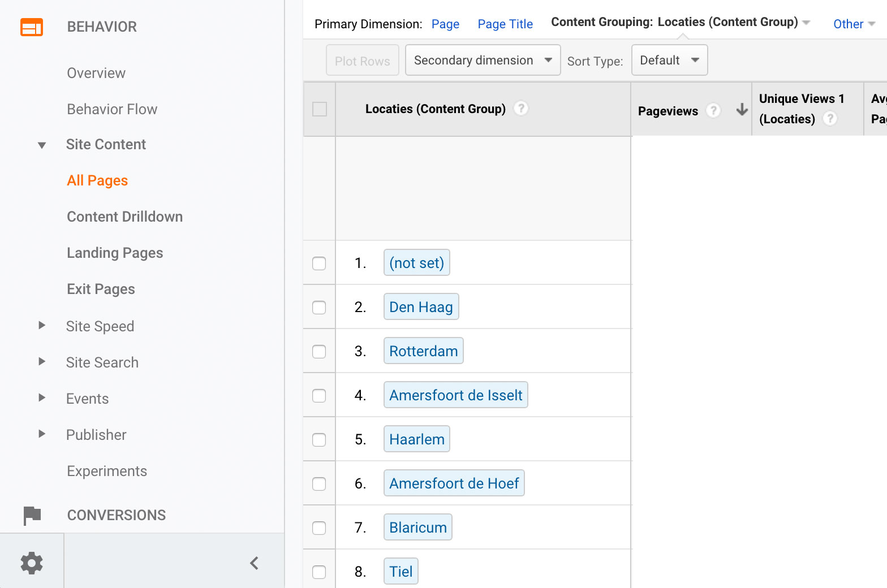The image size is (887, 588).
Task: Open help icon next to Pageviews
Action: (x=714, y=110)
